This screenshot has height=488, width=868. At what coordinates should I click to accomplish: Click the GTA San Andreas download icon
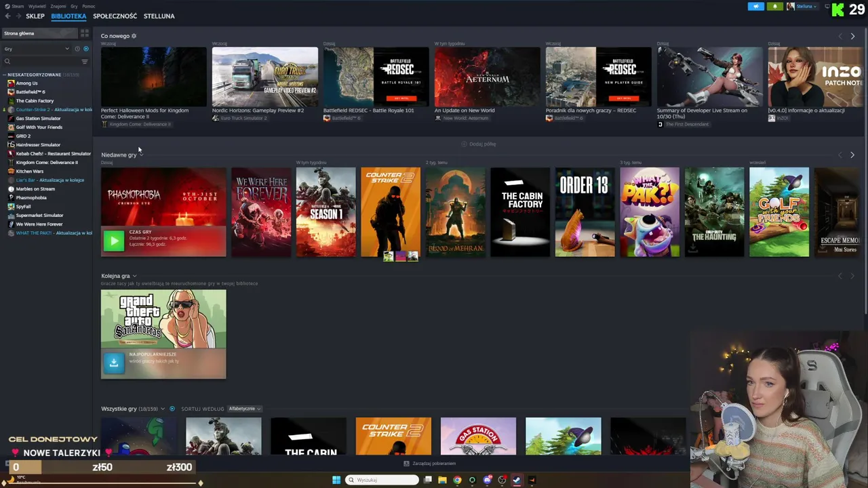(x=114, y=363)
